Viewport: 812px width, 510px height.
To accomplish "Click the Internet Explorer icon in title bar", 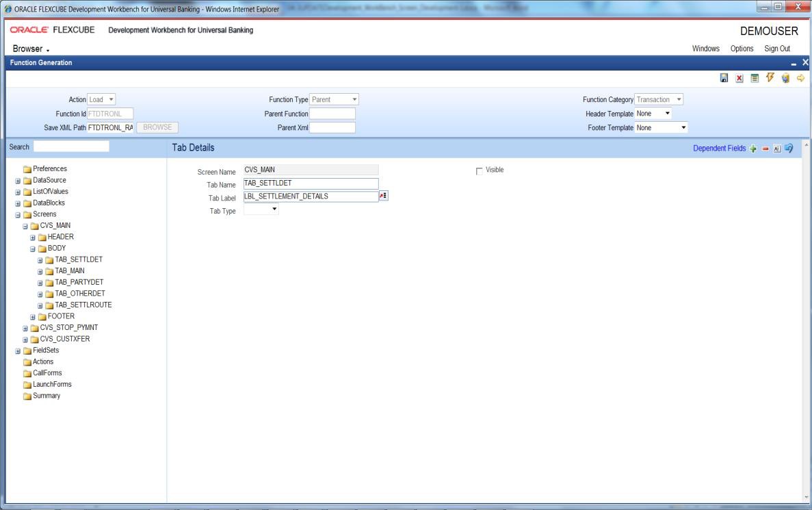I will coord(8,9).
